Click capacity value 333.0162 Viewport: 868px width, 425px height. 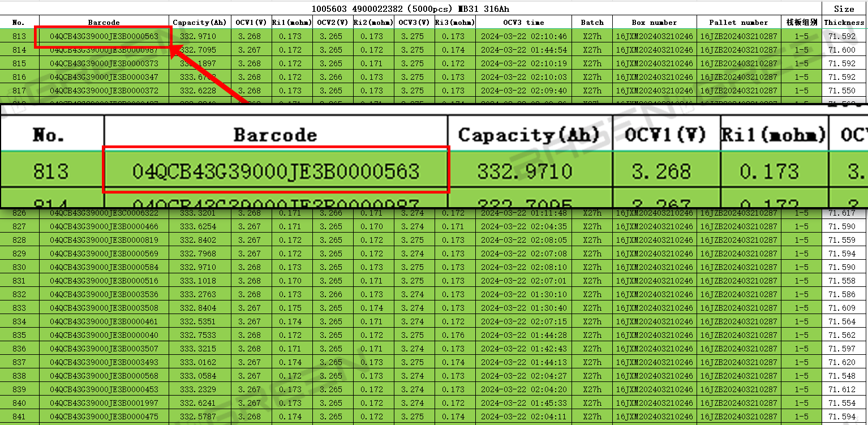coord(198,362)
